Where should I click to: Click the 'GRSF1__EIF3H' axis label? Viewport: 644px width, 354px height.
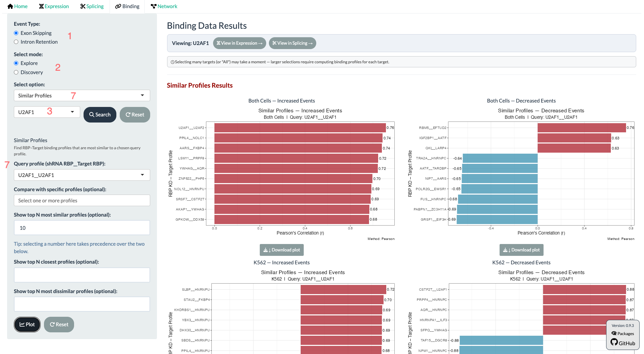pos(433,219)
